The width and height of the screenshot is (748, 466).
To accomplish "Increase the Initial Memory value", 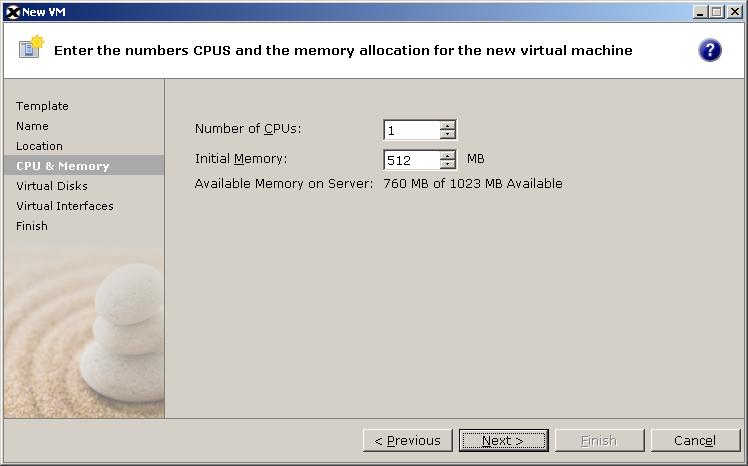I will point(447,155).
